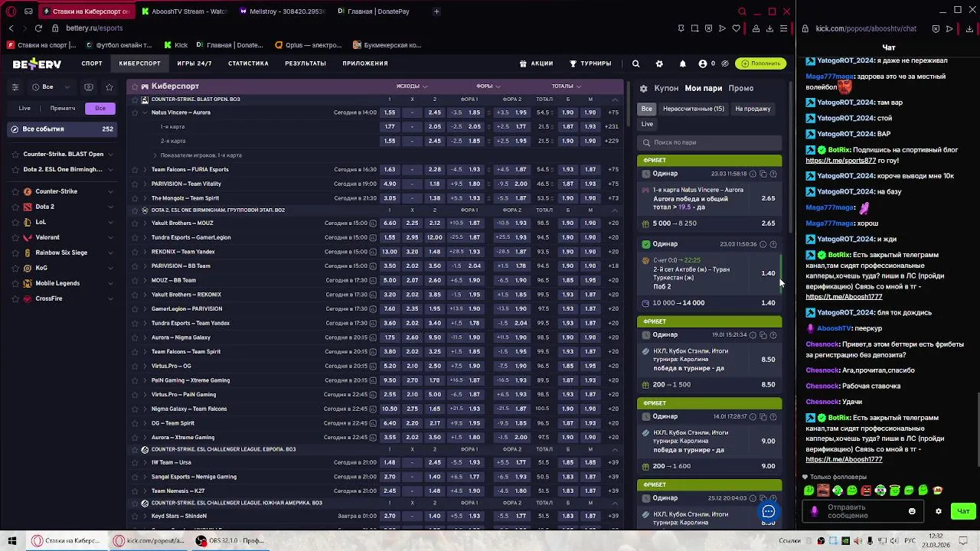Open the Результаты section
980x551 pixels.
[305, 64]
